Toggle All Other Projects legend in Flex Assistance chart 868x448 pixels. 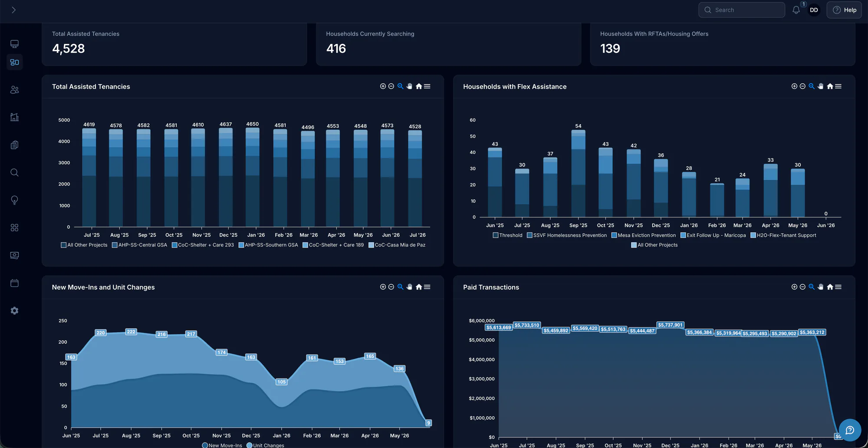click(654, 245)
